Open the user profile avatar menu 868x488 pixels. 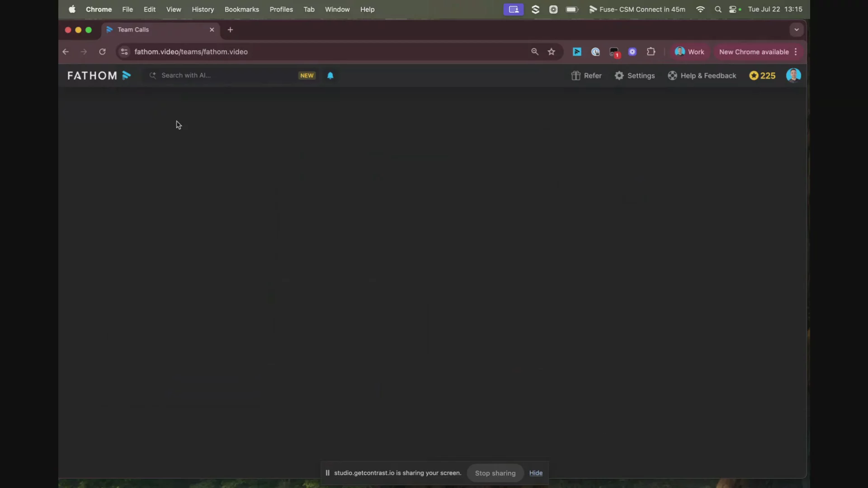pyautogui.click(x=793, y=75)
